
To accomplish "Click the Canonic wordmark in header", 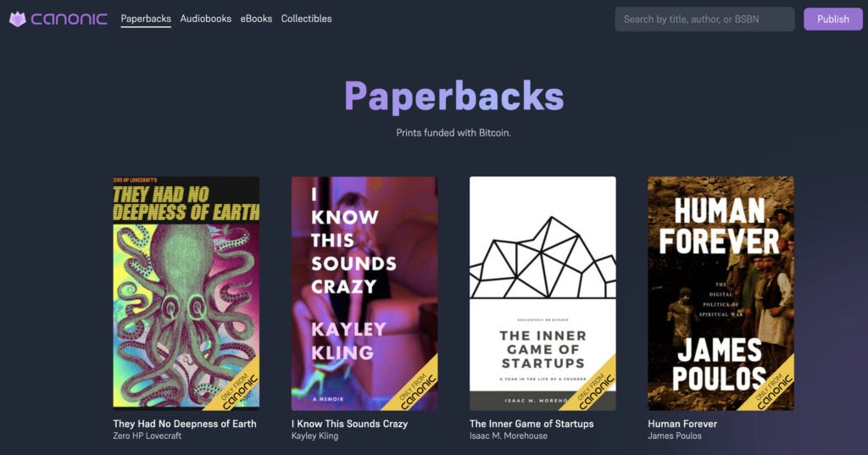I will (70, 19).
